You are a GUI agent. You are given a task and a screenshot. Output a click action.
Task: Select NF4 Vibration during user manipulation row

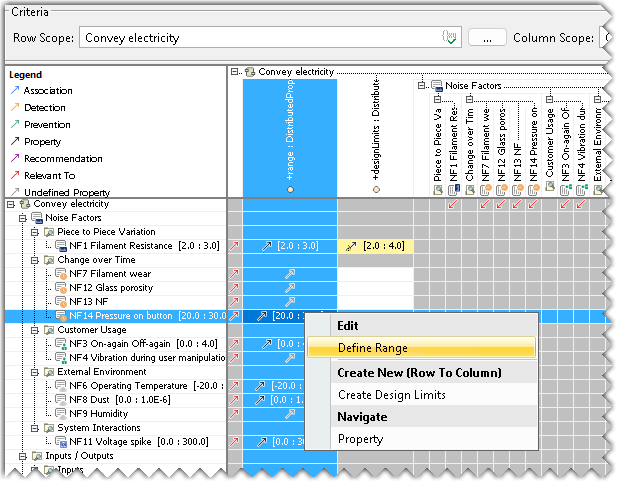[x=147, y=357]
